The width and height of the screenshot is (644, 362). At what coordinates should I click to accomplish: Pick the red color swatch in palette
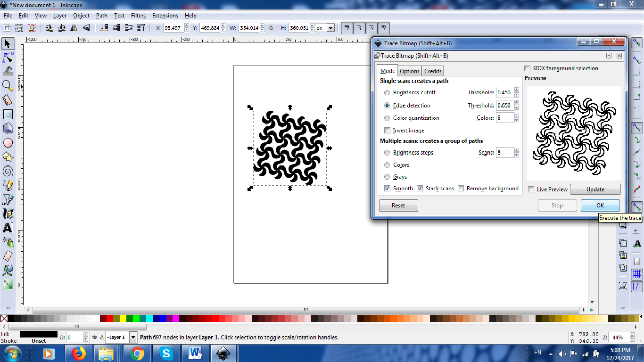[x=110, y=319]
